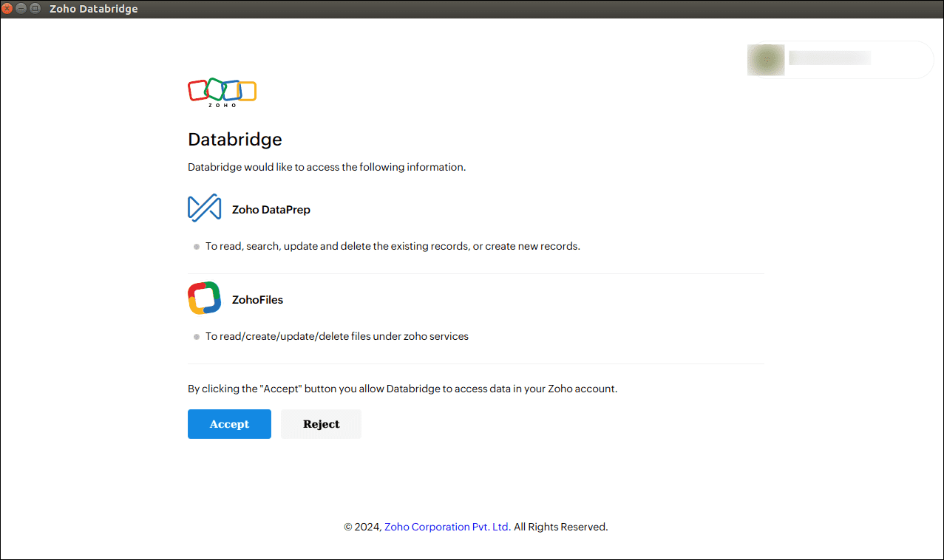Click the blurred profile avatar
Screen dimensions: 944x560
click(766, 60)
